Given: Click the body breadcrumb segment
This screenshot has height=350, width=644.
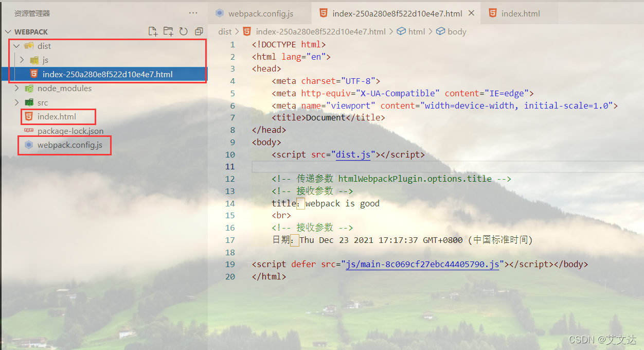Looking at the screenshot, I should tap(457, 31).
